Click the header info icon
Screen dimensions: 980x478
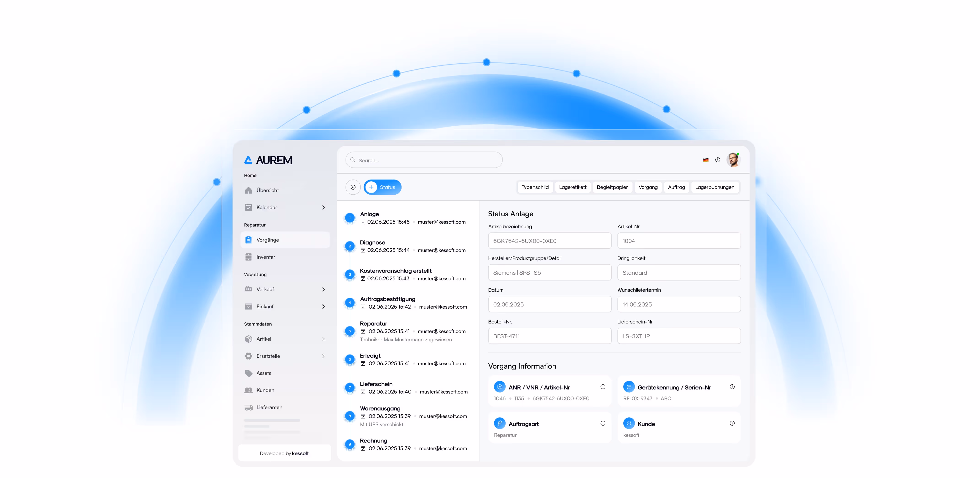pyautogui.click(x=717, y=160)
